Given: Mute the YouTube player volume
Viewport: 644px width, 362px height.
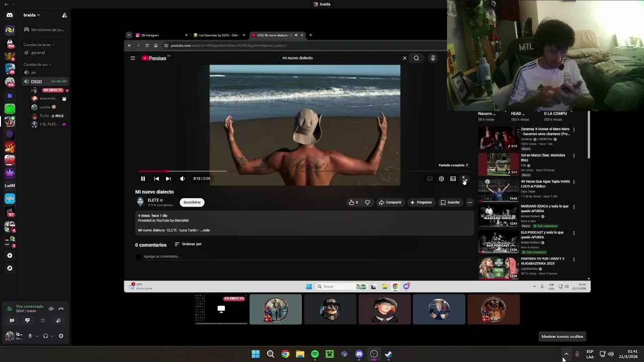Looking at the screenshot, I should [x=182, y=178].
